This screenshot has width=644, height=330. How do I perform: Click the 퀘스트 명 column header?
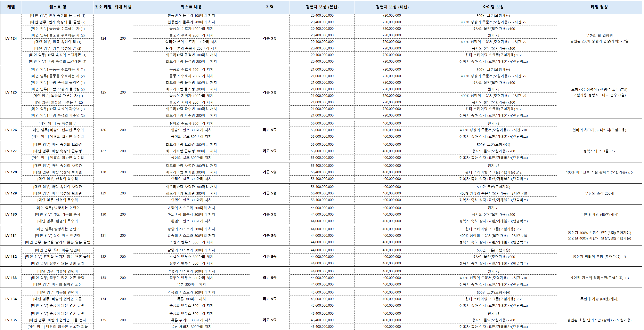pyautogui.click(x=57, y=7)
